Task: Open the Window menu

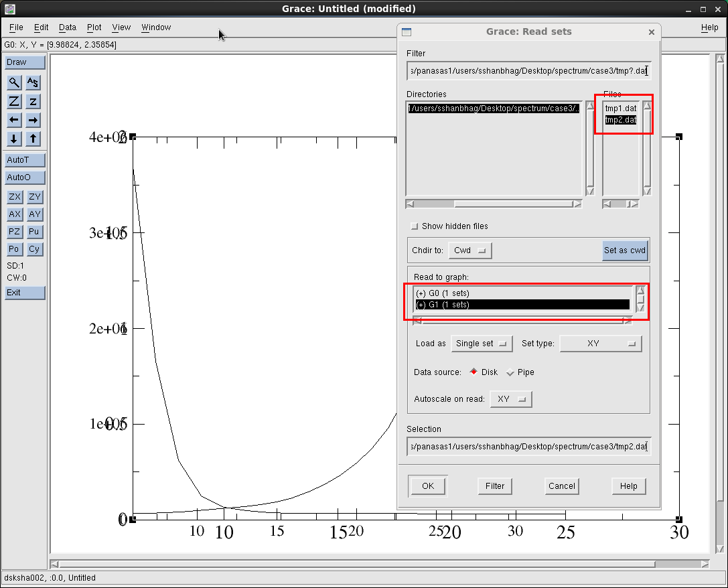Action: tap(156, 27)
